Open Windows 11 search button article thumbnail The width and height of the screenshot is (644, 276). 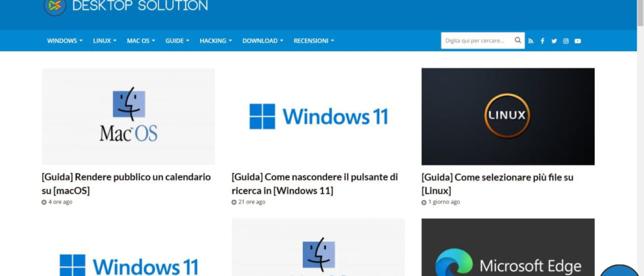pos(318,116)
